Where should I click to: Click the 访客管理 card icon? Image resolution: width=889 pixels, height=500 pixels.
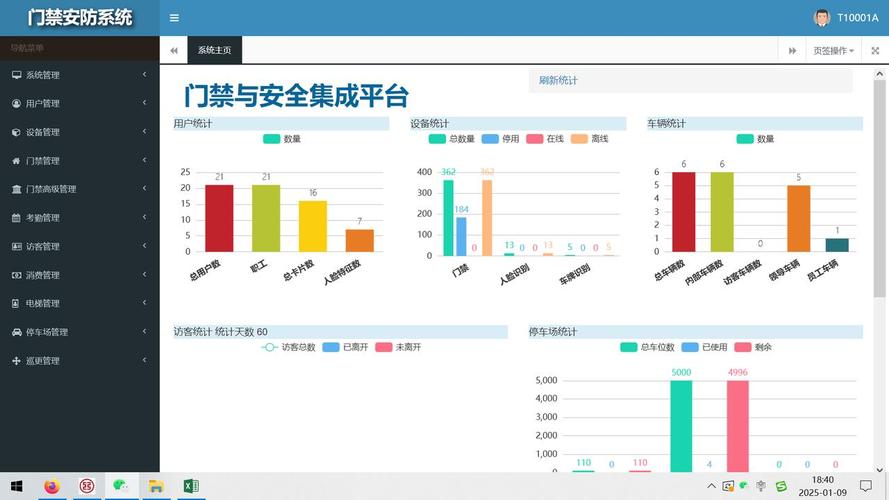16,247
